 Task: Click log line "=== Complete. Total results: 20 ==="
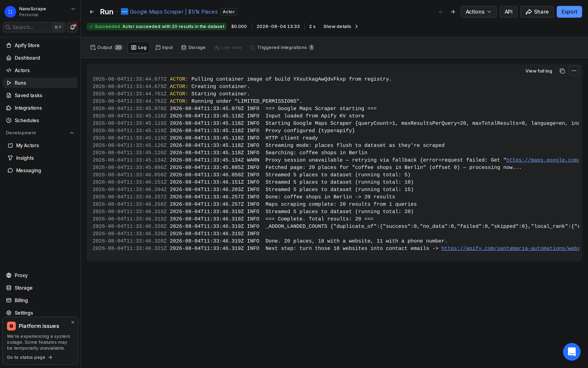tap(319, 219)
